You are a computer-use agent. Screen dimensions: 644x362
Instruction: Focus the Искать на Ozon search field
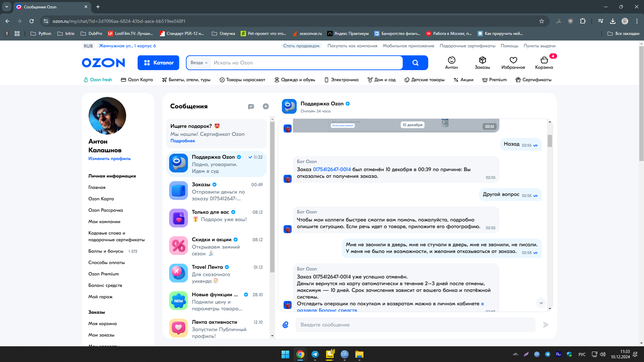click(x=306, y=63)
